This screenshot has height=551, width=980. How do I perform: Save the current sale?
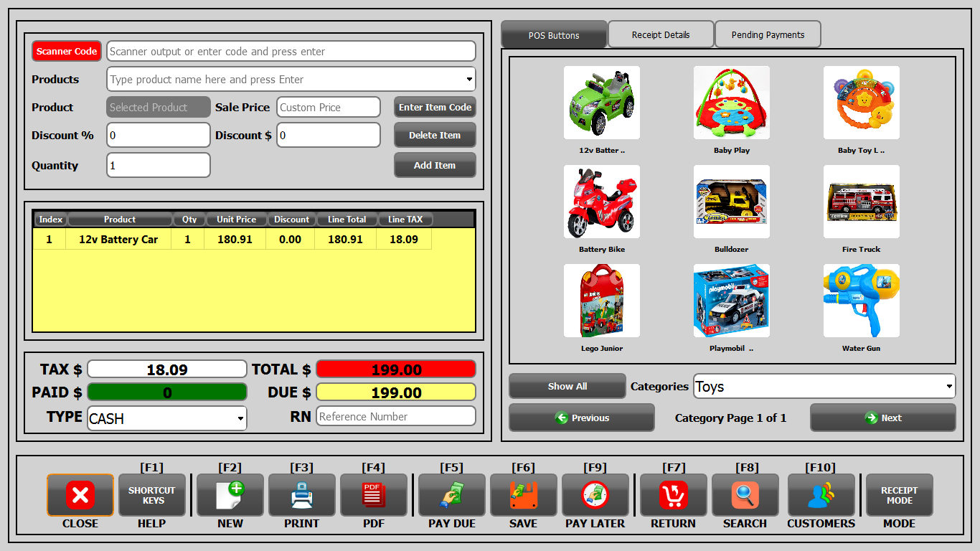pyautogui.click(x=523, y=495)
